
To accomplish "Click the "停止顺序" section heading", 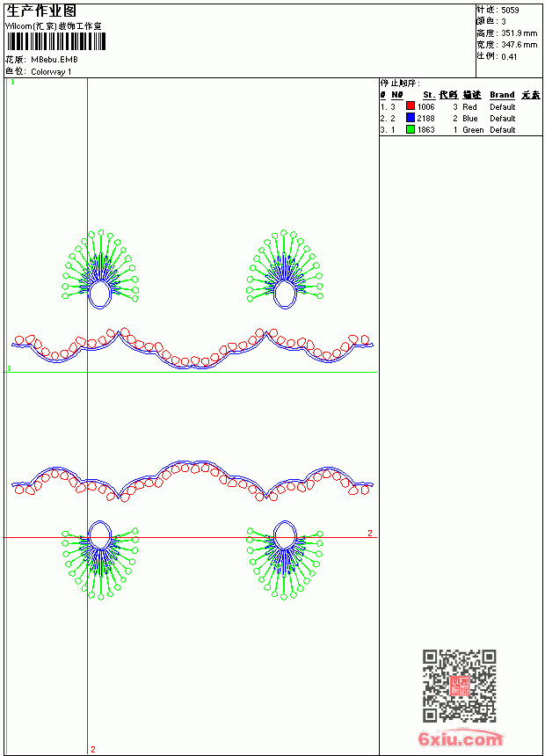I will 400,84.
